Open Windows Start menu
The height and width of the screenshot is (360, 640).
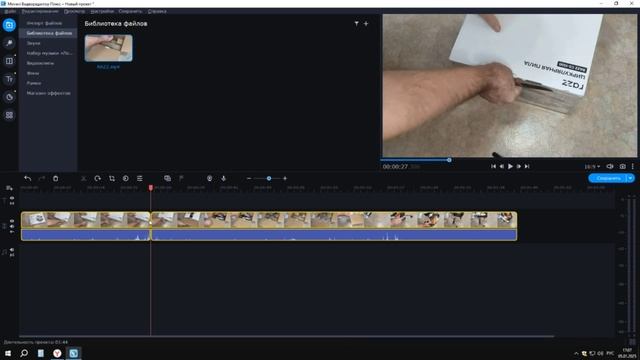(x=8, y=353)
